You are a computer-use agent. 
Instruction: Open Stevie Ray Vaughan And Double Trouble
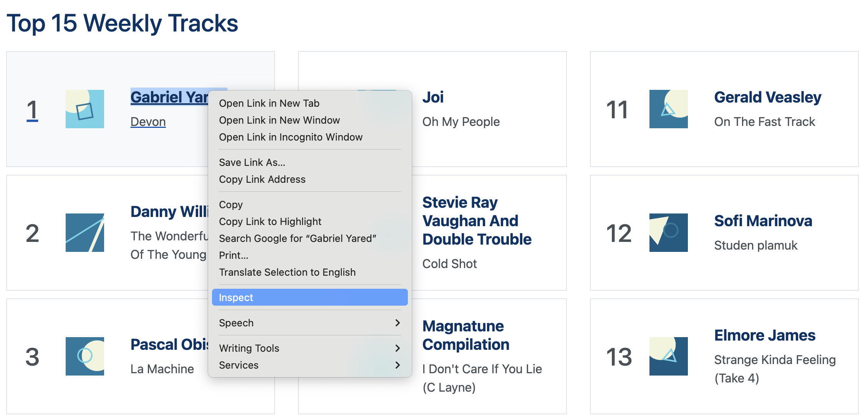point(477,221)
